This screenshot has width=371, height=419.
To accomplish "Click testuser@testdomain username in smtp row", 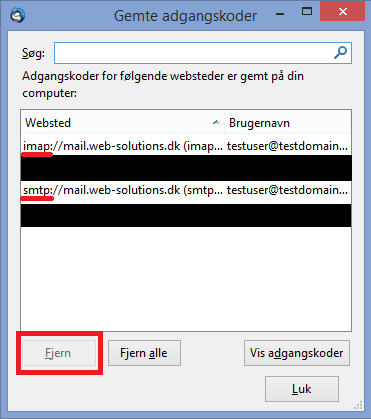I will (287, 190).
